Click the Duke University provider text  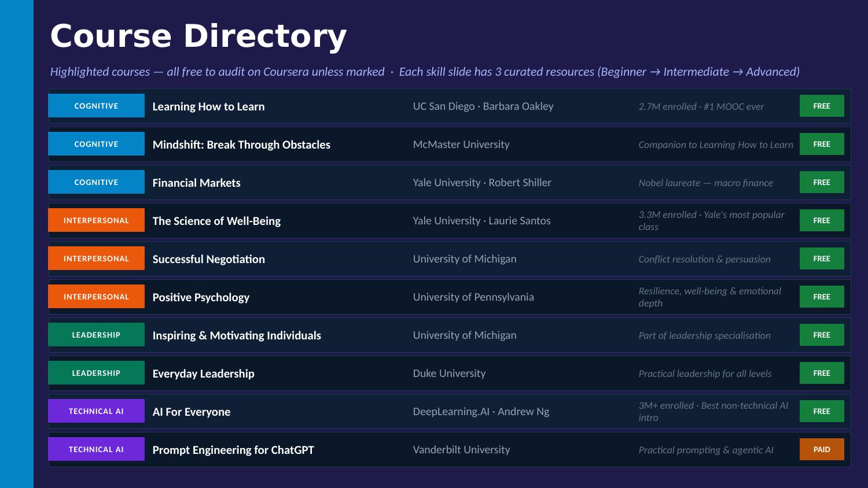pos(449,374)
